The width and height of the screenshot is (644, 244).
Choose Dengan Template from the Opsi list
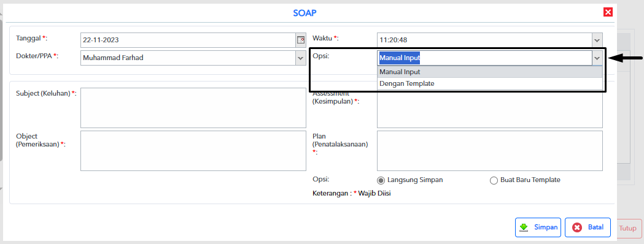click(489, 83)
